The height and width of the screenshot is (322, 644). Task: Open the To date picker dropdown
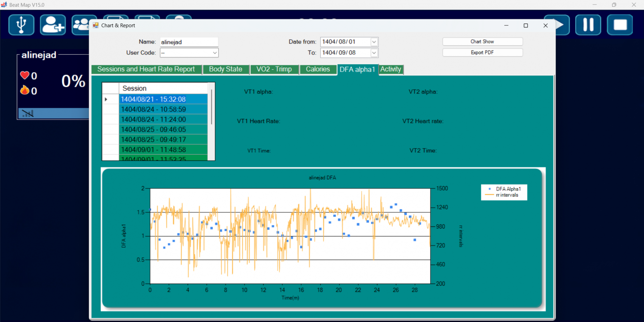point(374,53)
